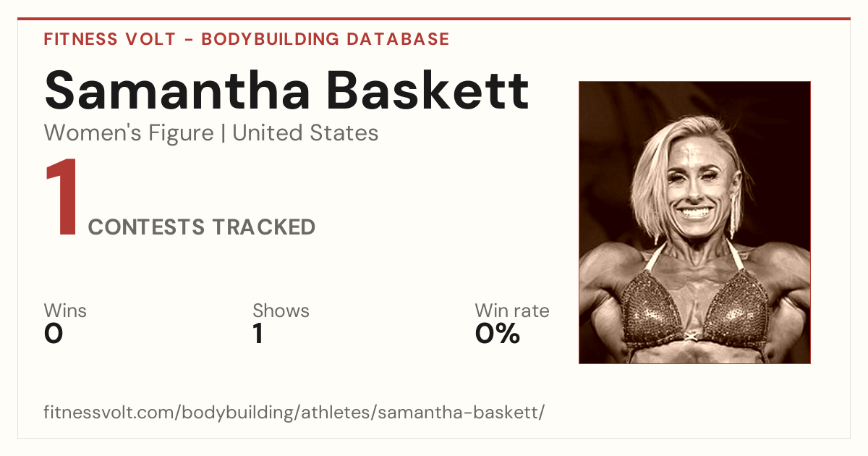Select the Samantha Baskett name heading
Image resolution: width=868 pixels, height=456 pixels.
tap(287, 90)
